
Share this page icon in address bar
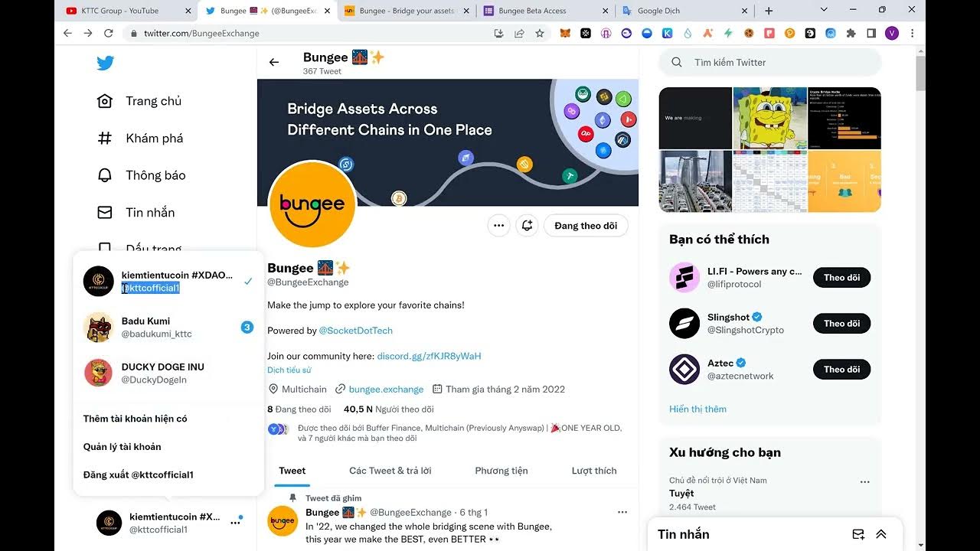519,33
